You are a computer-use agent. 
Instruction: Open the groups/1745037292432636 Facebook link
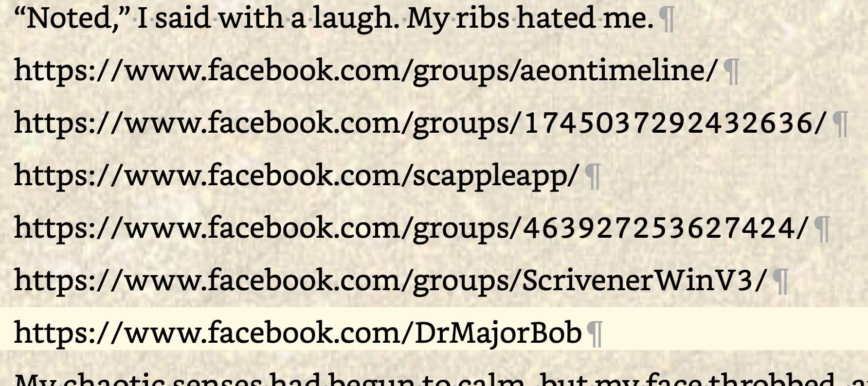tap(420, 123)
